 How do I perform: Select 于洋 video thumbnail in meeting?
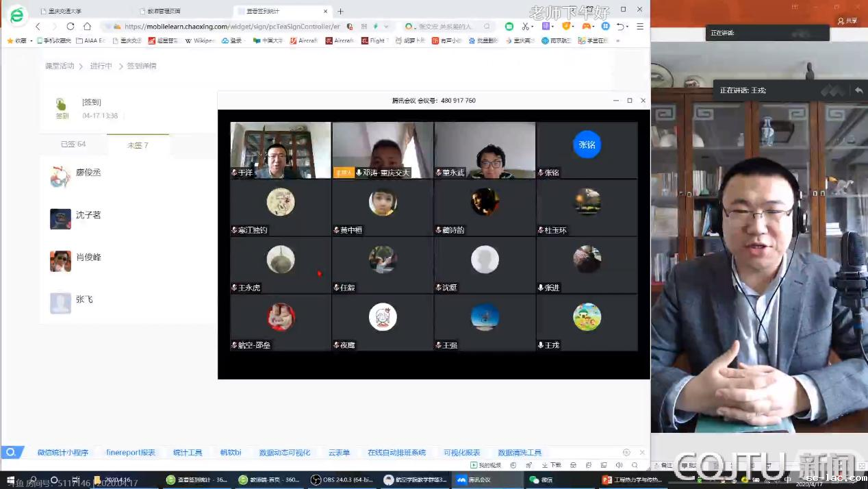[x=280, y=150]
